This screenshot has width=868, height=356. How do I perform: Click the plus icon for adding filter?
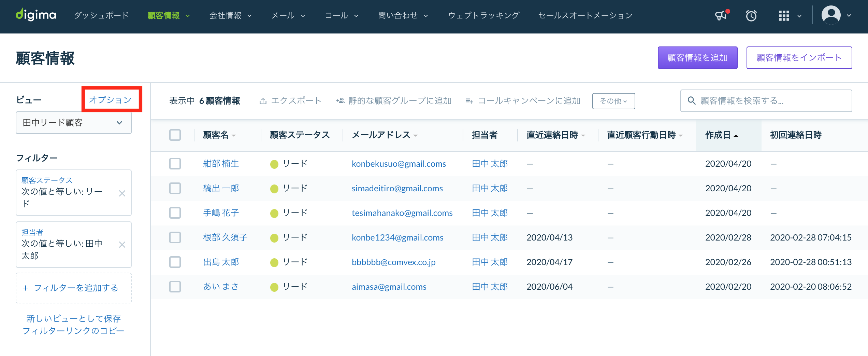(x=26, y=288)
